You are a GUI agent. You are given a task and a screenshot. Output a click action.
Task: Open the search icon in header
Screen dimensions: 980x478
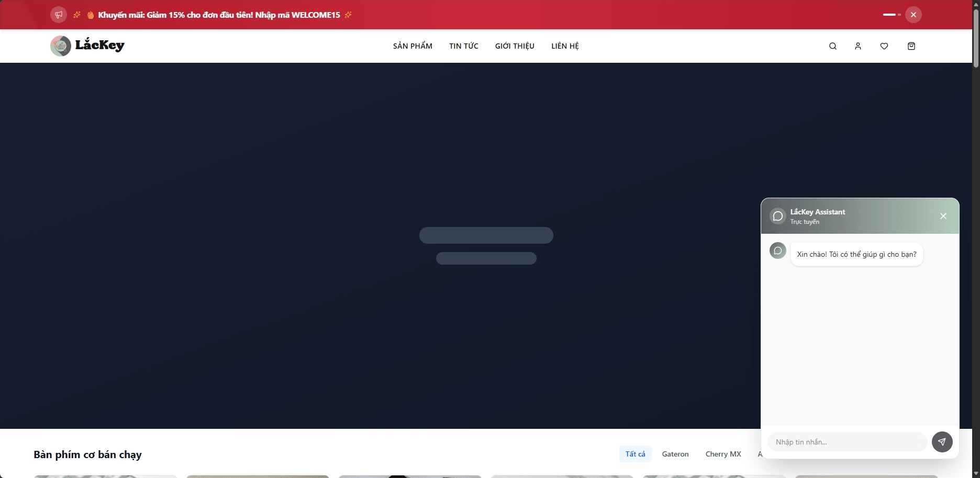(833, 46)
